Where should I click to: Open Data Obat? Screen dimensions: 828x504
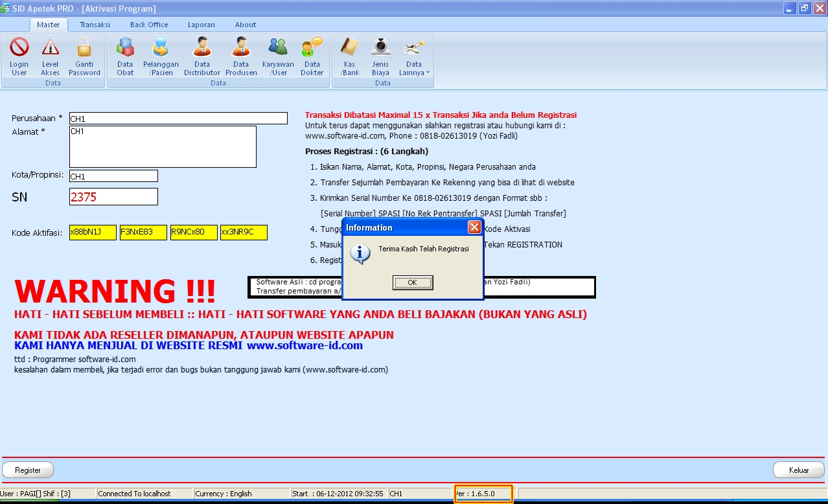(124, 55)
